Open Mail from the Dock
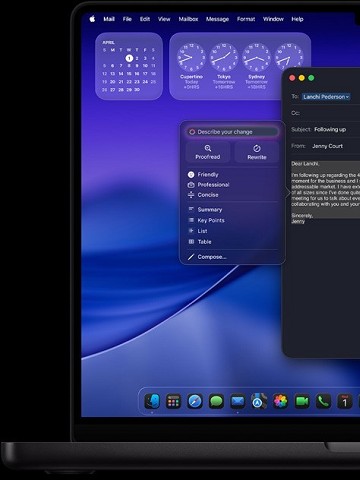The height and width of the screenshot is (480, 360). (238, 401)
